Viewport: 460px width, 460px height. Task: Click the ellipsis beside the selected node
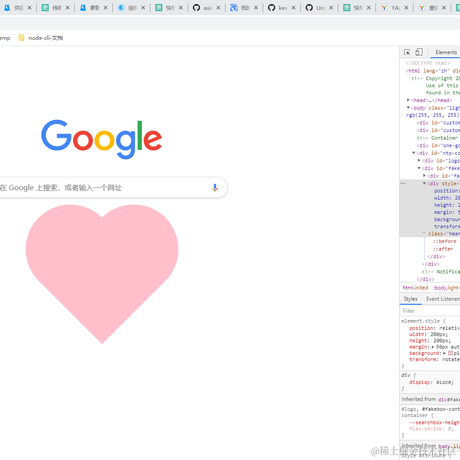pos(403,183)
